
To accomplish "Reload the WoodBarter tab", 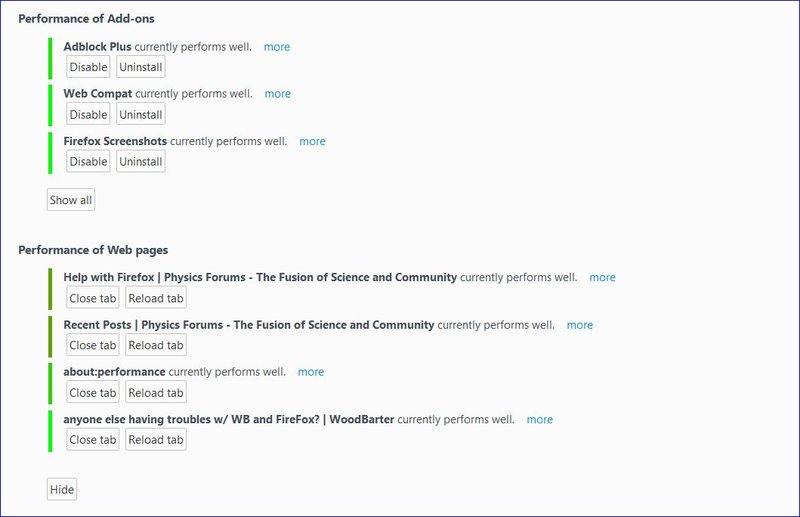I will (156, 439).
